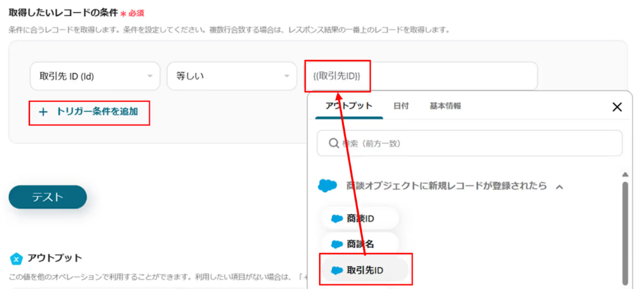Screen dimensions: 644x289
Task: Click the Salesforce icon on the 商談ID chip
Action: tap(336, 218)
